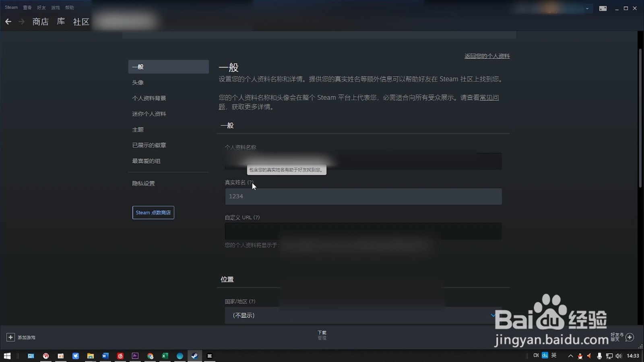Show hidden tray icons with the chevron

(x=570, y=356)
